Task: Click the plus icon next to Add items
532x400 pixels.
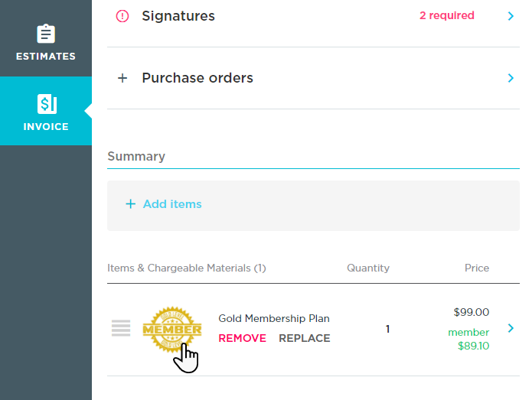Action: tap(130, 204)
